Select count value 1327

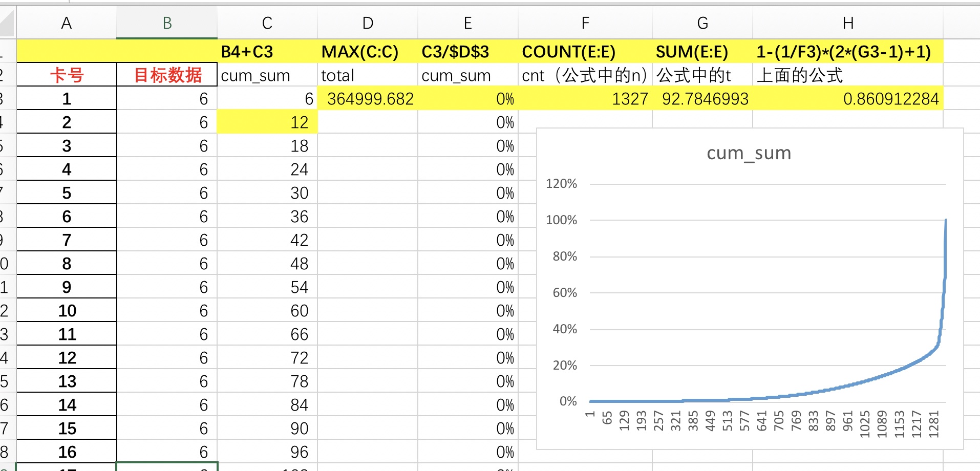pos(585,98)
